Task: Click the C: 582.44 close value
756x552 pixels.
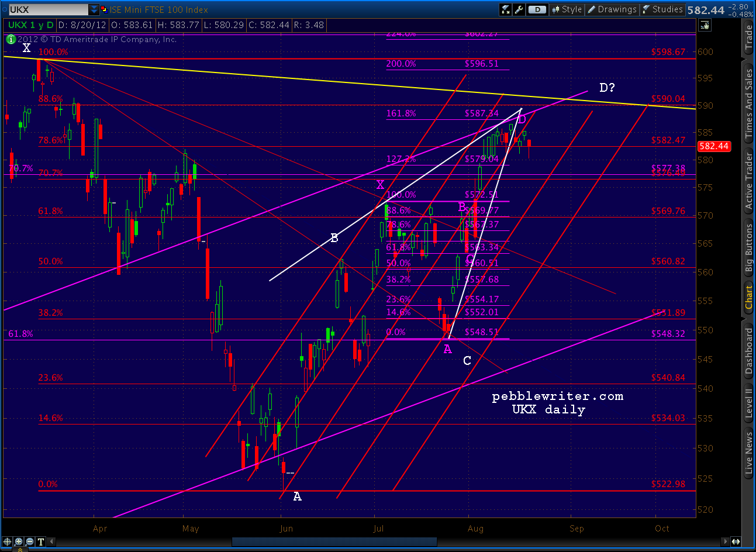Action: (270, 25)
